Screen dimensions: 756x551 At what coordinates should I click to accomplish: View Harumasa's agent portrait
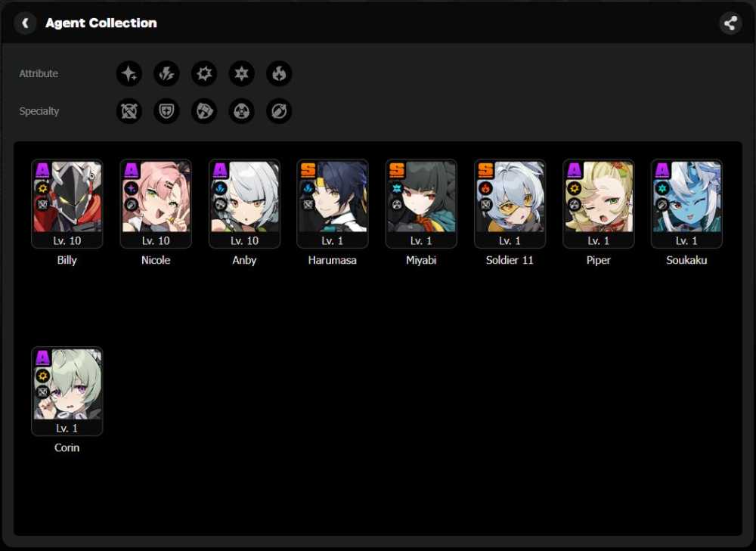coord(333,197)
